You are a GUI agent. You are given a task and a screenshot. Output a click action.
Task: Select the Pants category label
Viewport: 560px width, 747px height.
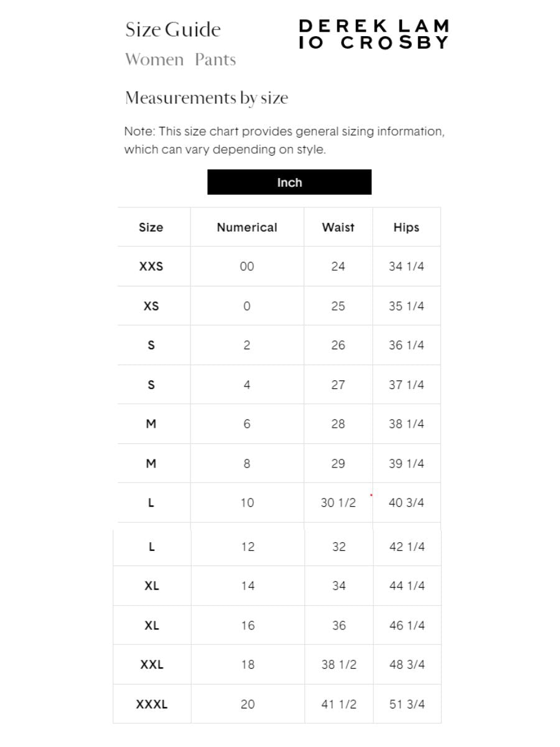click(215, 60)
